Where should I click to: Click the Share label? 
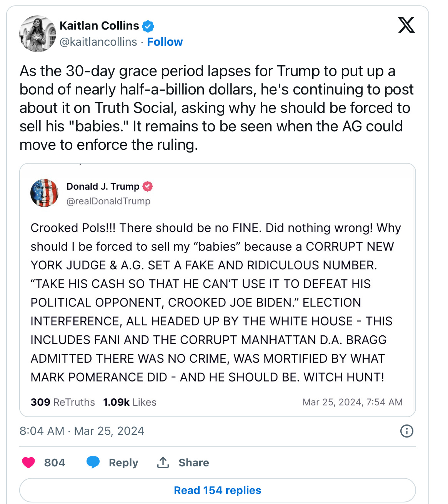193,463
